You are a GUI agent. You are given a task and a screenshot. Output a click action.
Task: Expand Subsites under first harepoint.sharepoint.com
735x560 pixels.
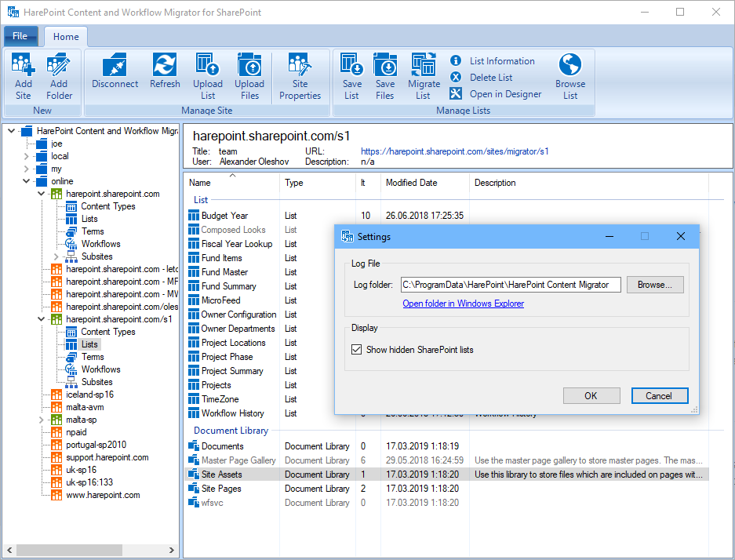56,256
